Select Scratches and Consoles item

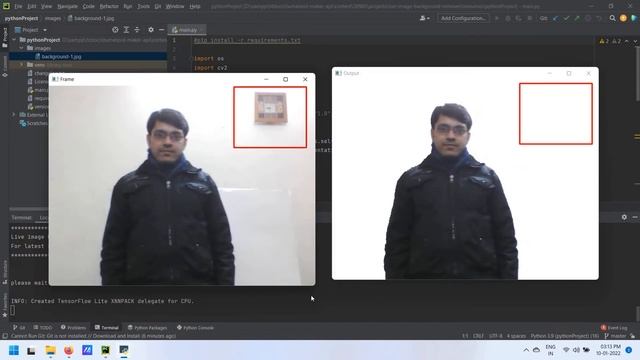pos(33,123)
